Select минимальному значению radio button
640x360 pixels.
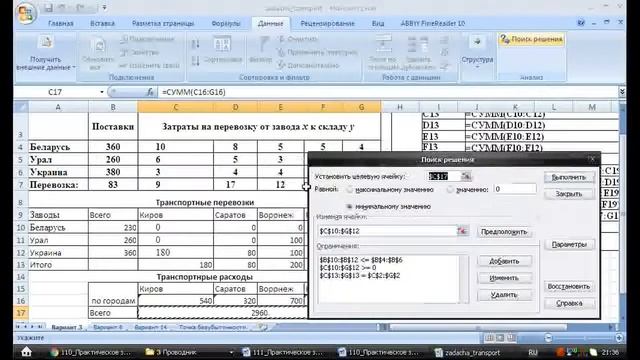pos(349,207)
